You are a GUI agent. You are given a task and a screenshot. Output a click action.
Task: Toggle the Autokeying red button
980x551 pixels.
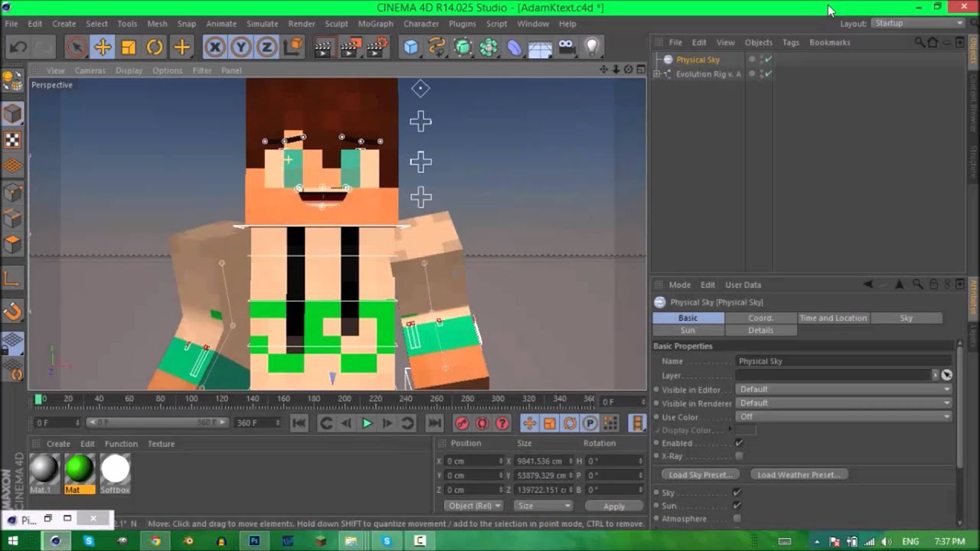tap(482, 423)
